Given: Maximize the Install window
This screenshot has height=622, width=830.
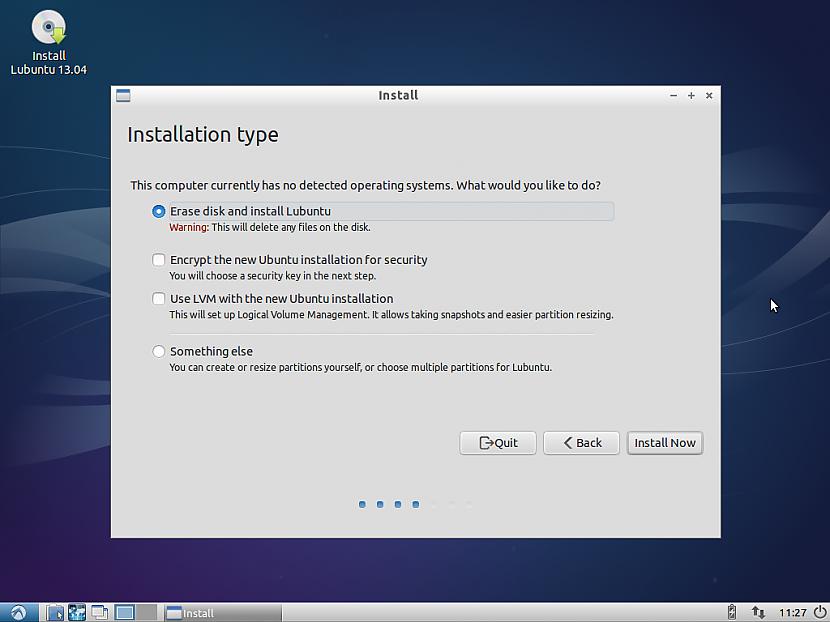Looking at the screenshot, I should tap(691, 96).
